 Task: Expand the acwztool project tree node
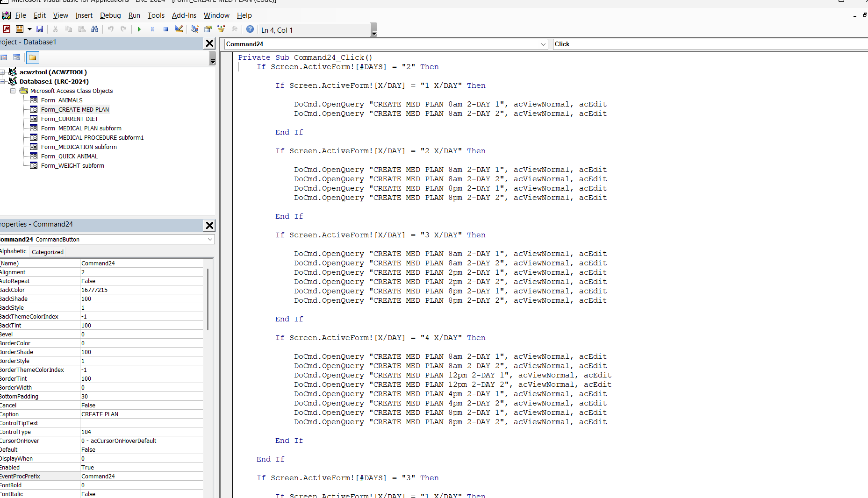click(x=2, y=72)
